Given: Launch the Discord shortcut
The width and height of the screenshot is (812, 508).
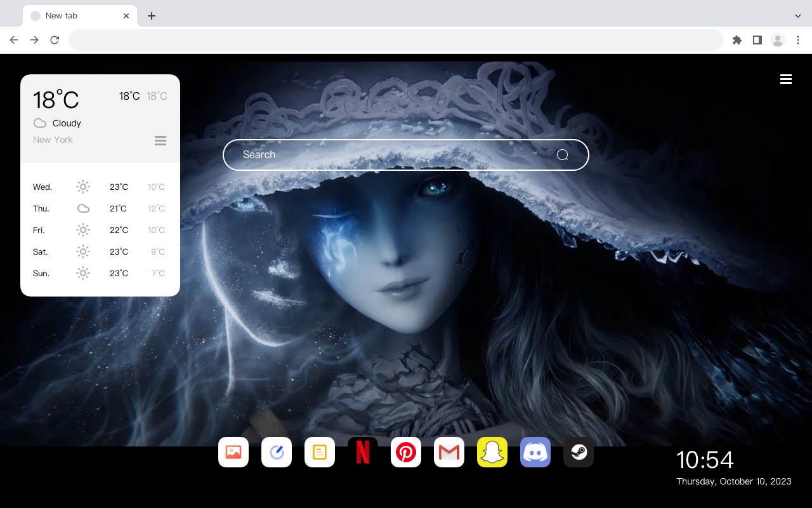Looking at the screenshot, I should 535,452.
